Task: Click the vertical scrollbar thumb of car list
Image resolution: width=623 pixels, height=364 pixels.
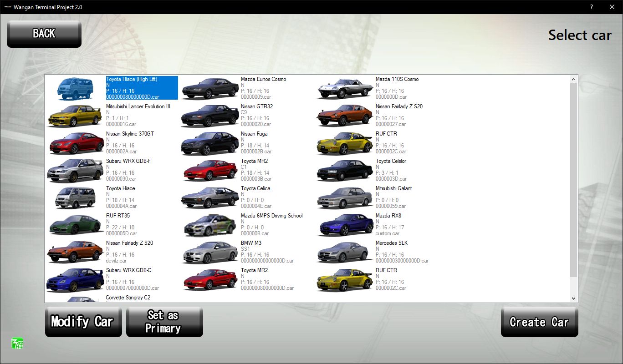Action: (573, 180)
